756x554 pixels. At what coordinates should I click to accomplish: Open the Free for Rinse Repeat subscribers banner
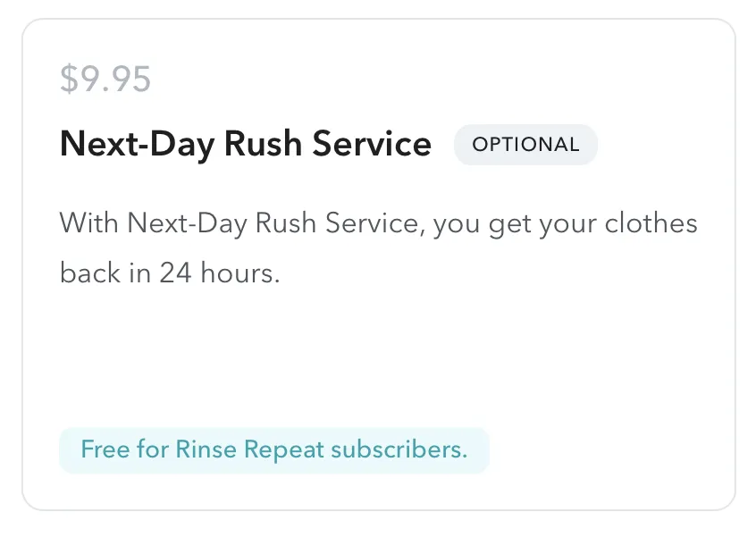[273, 449]
